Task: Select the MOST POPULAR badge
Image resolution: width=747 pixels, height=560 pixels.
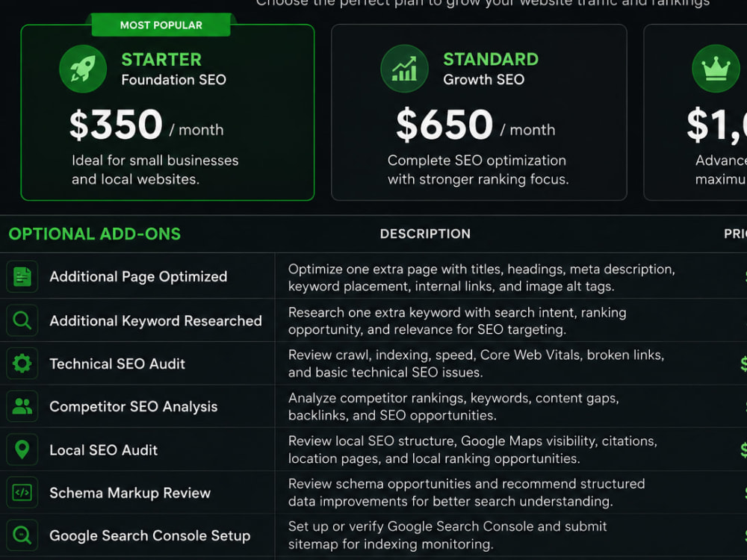Action: pyautogui.click(x=161, y=25)
